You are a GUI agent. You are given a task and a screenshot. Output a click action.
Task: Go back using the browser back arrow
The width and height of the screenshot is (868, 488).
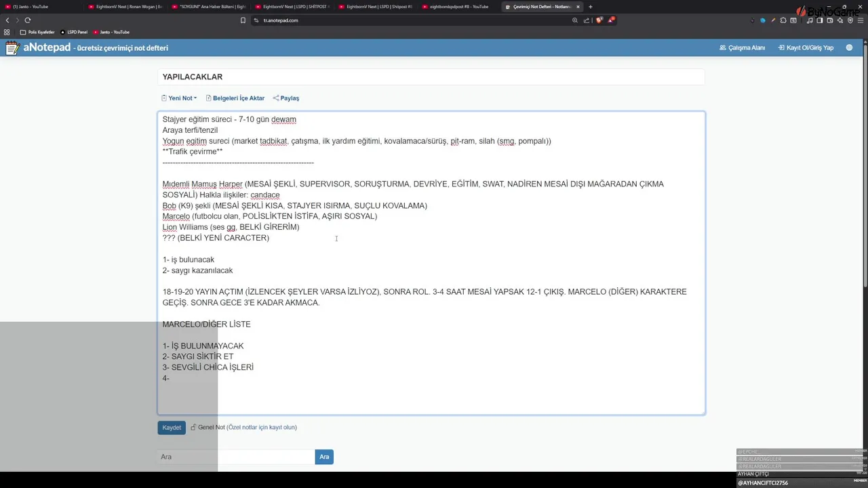coord(7,20)
